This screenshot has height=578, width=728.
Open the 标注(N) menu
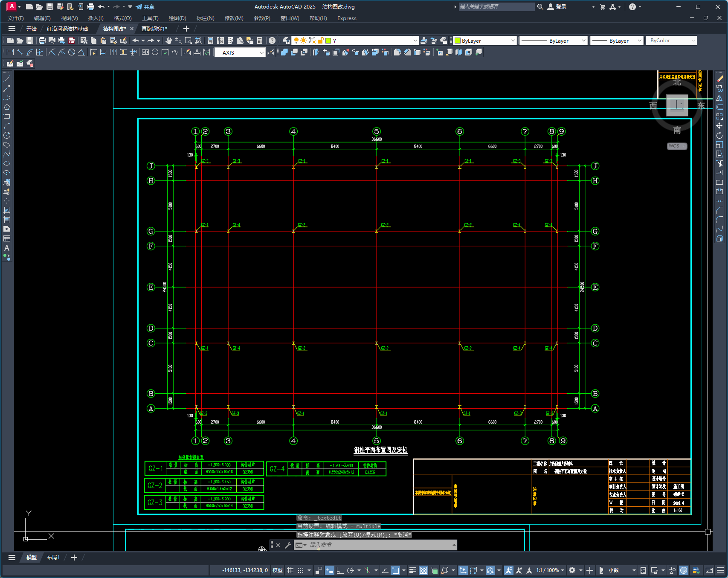[205, 18]
